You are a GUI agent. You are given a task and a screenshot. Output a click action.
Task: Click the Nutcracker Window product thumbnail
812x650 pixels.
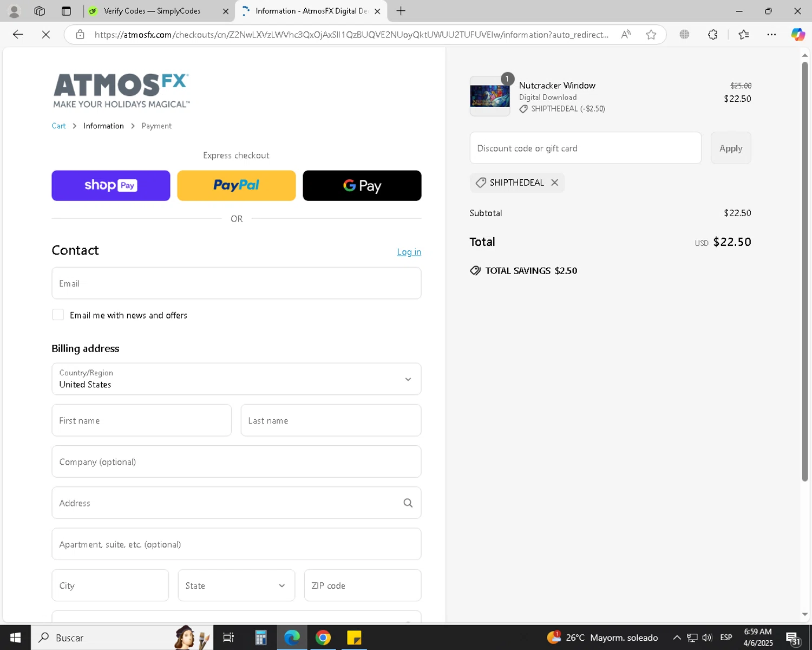(490, 96)
